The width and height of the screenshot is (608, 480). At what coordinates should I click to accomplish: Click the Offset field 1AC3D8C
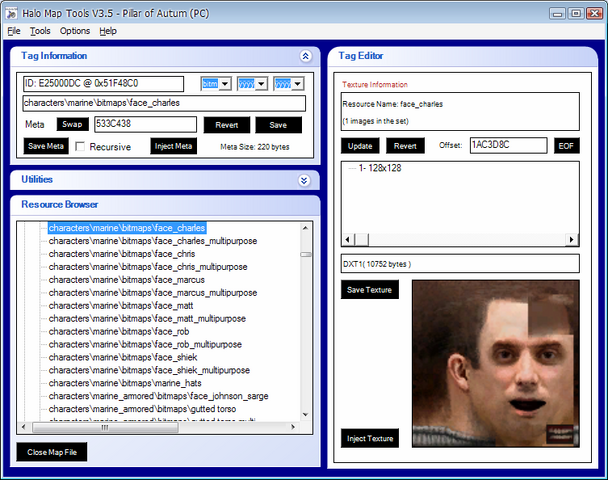[x=509, y=145]
